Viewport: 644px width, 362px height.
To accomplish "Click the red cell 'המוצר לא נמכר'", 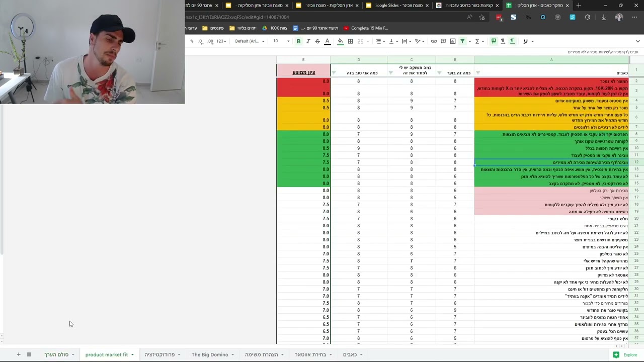I will tap(551, 81).
